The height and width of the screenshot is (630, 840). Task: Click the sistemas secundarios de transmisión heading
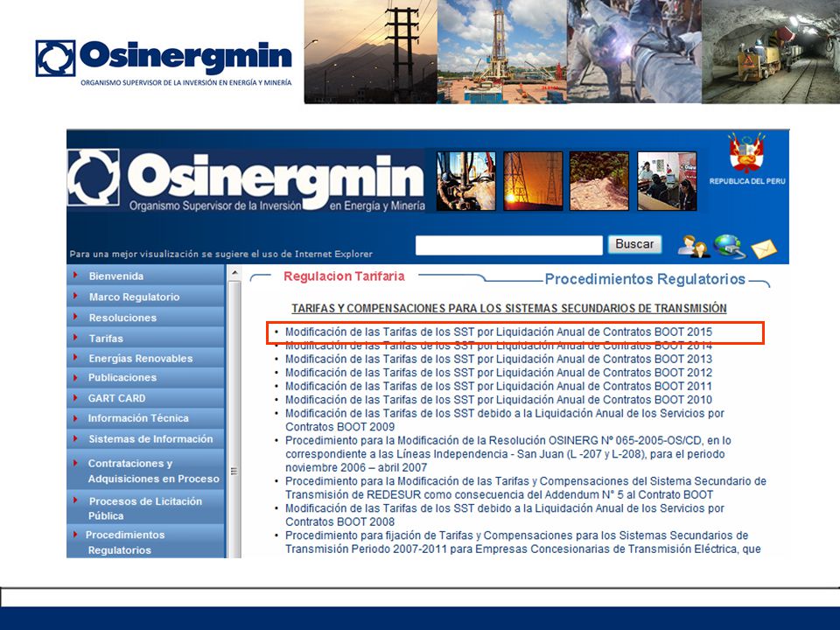pos(509,309)
